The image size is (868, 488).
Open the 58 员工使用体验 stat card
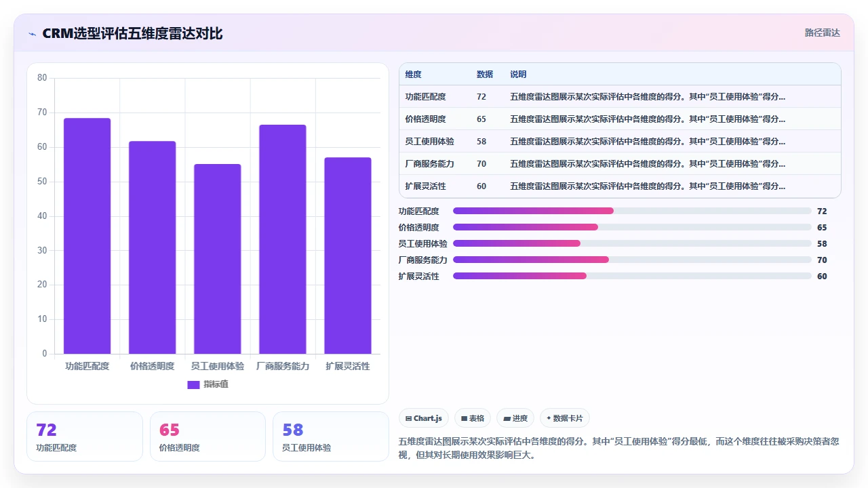(330, 436)
